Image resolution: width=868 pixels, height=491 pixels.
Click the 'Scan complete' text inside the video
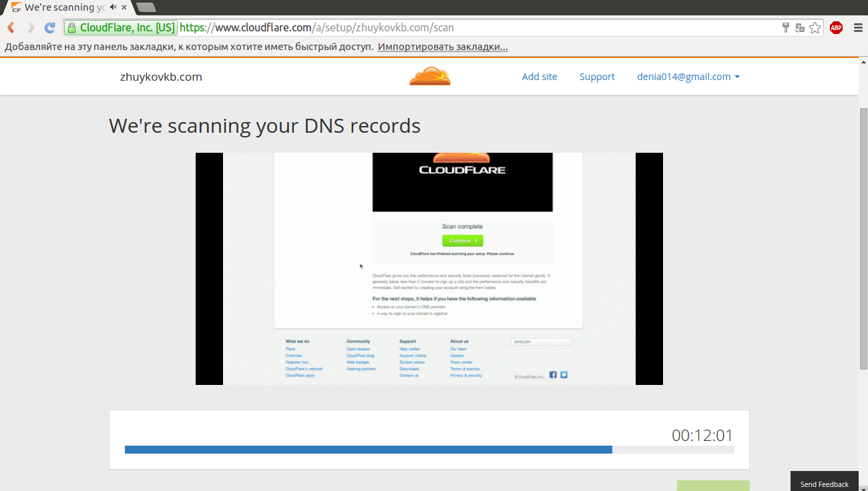(x=462, y=226)
